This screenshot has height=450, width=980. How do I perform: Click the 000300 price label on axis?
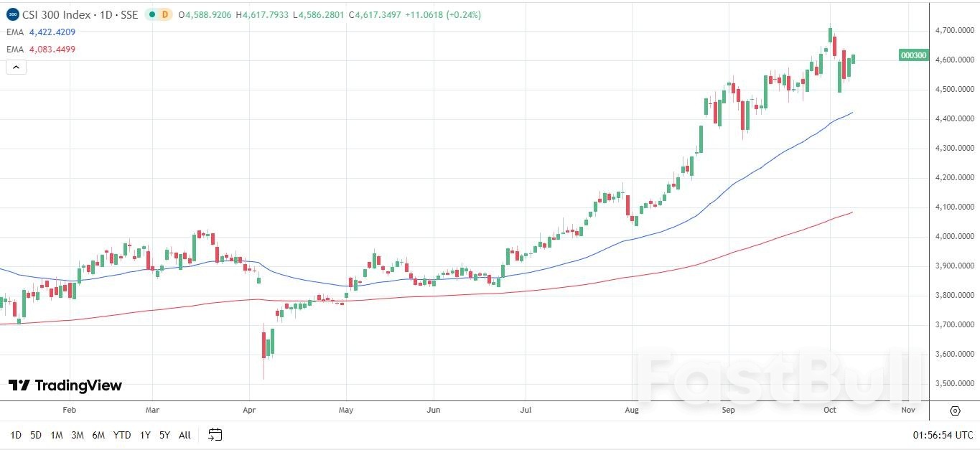coord(913,55)
